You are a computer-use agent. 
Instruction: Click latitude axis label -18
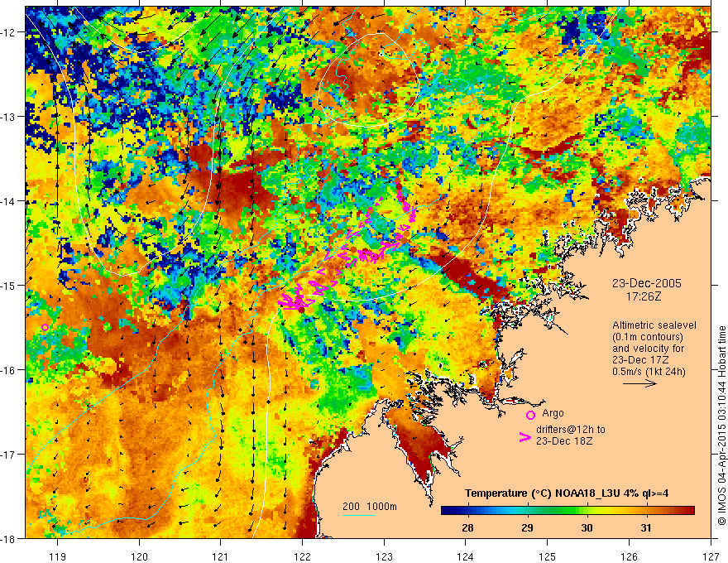pyautogui.click(x=9, y=538)
